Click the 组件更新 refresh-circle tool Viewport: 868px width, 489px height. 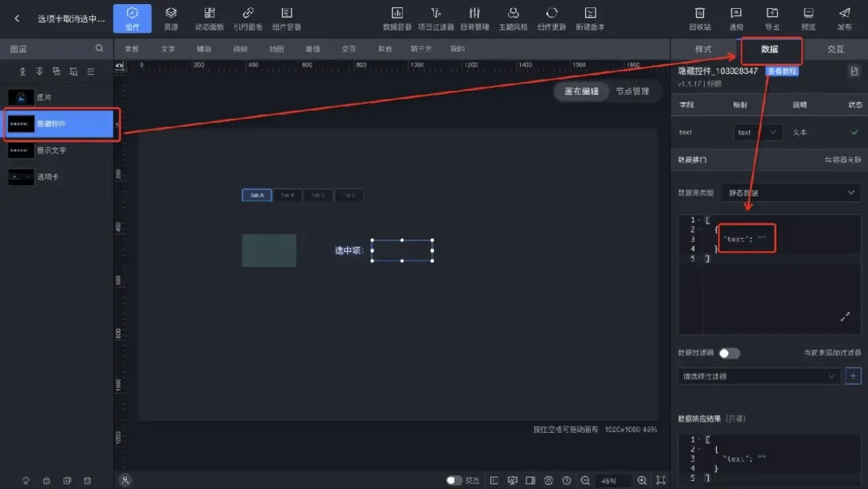551,18
